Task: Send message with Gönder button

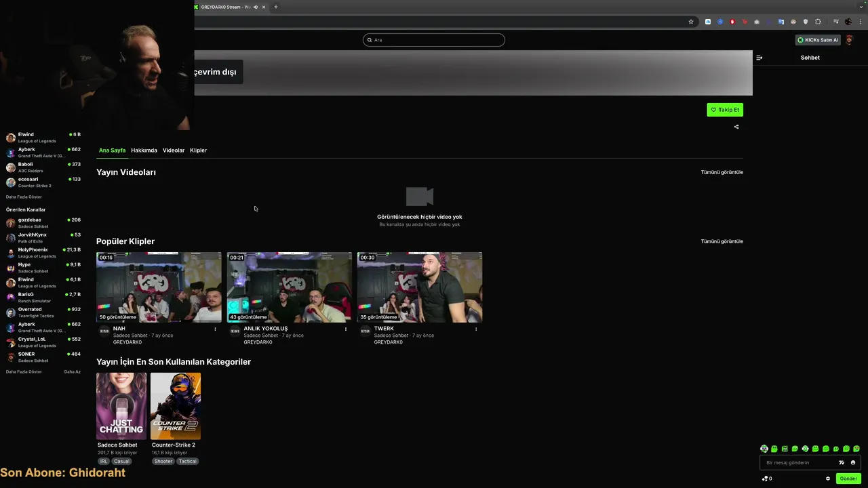Action: coord(848,479)
